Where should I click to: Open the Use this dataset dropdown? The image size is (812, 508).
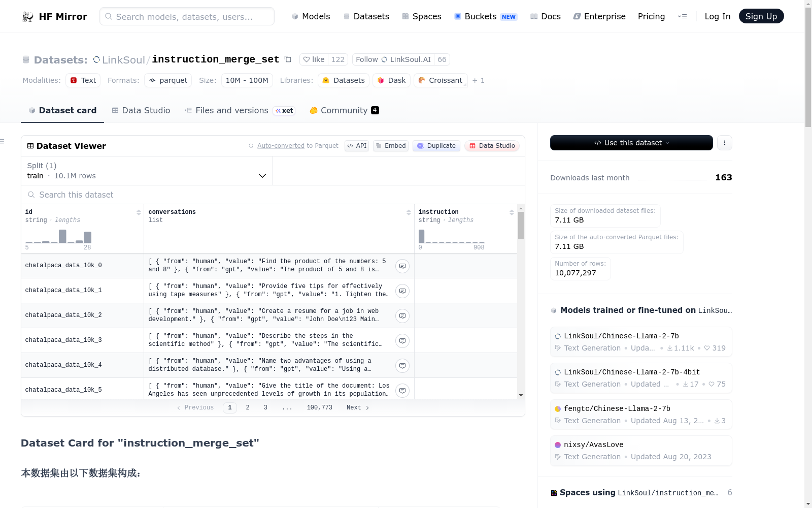point(631,143)
